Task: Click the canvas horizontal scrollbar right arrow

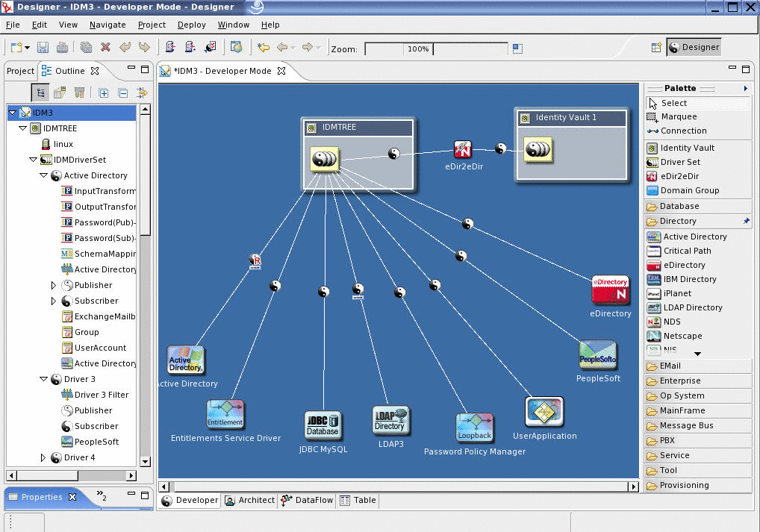Action: coord(633,486)
